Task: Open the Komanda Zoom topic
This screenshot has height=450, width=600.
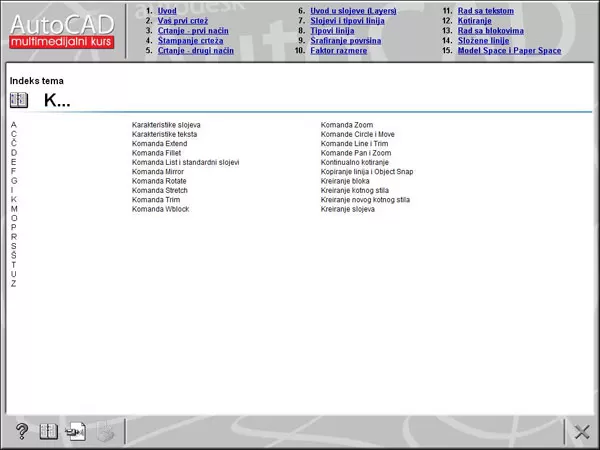Action: click(346, 125)
